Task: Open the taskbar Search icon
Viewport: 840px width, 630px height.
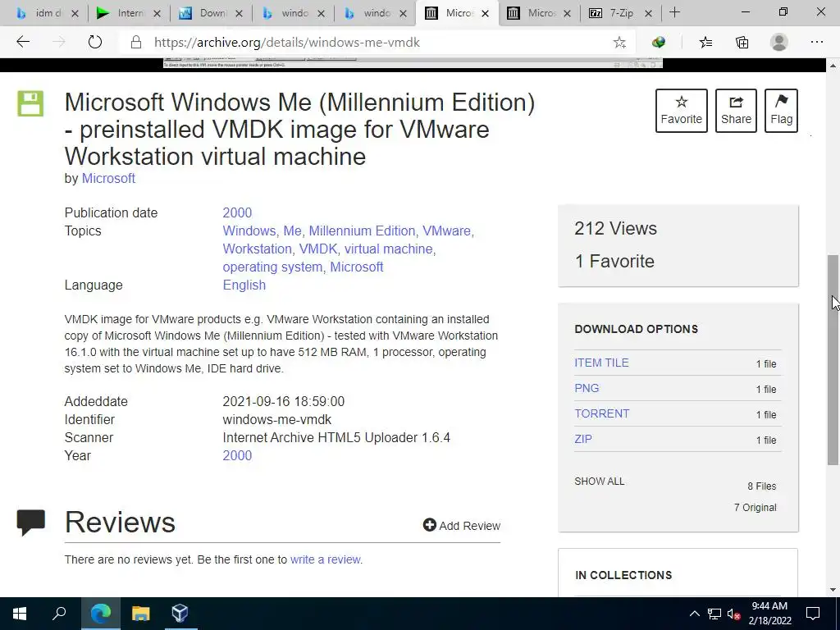Action: 59,614
